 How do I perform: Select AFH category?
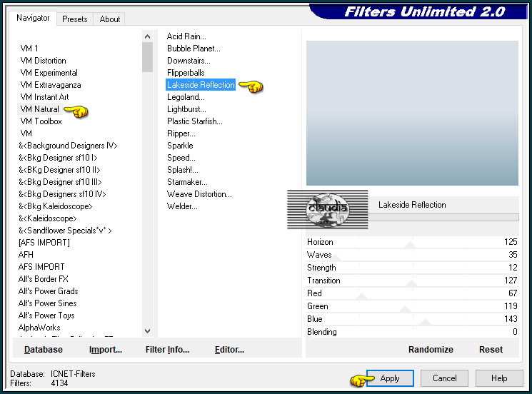coord(26,255)
